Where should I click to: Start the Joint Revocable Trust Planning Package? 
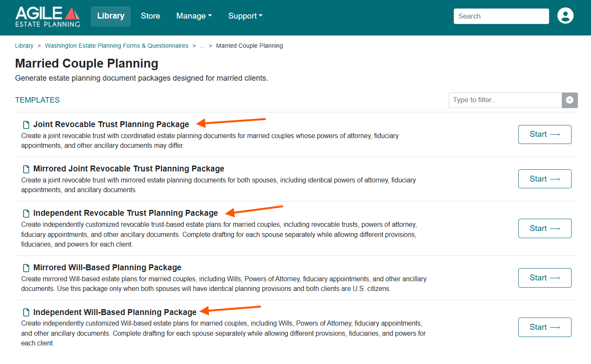click(545, 134)
